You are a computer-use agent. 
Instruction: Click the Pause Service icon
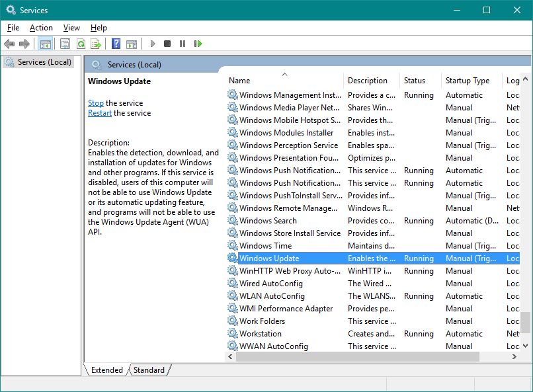tap(183, 44)
